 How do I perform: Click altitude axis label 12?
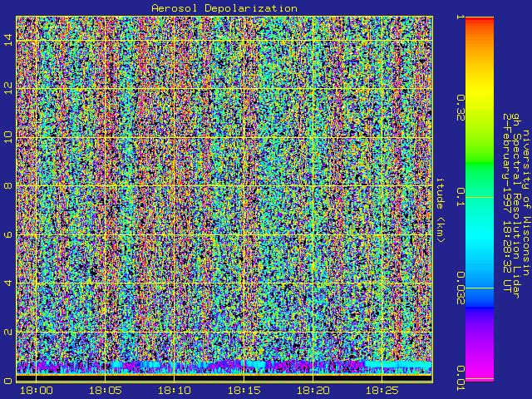[x=8, y=89]
